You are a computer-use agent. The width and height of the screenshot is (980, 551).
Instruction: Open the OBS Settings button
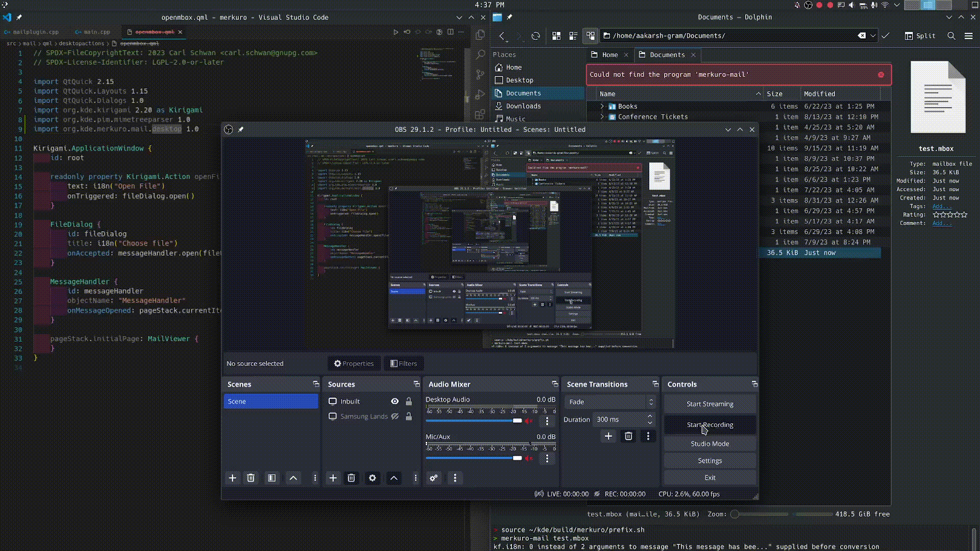tap(709, 461)
